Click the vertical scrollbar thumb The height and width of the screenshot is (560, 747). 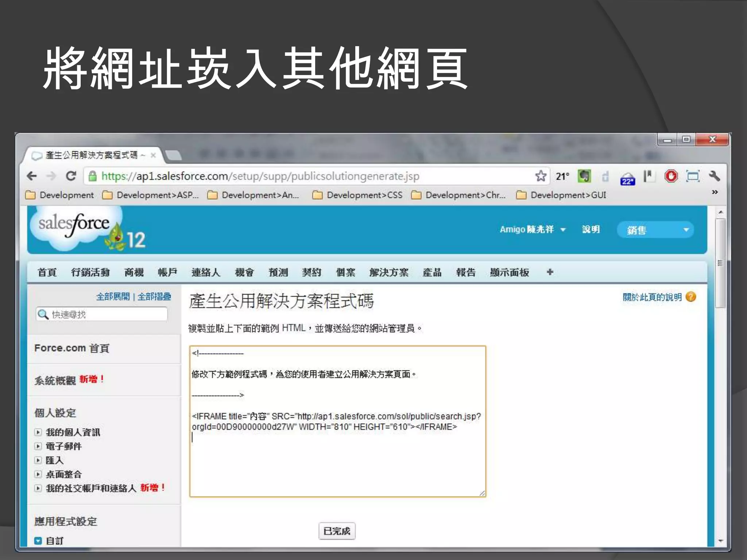pyautogui.click(x=720, y=263)
